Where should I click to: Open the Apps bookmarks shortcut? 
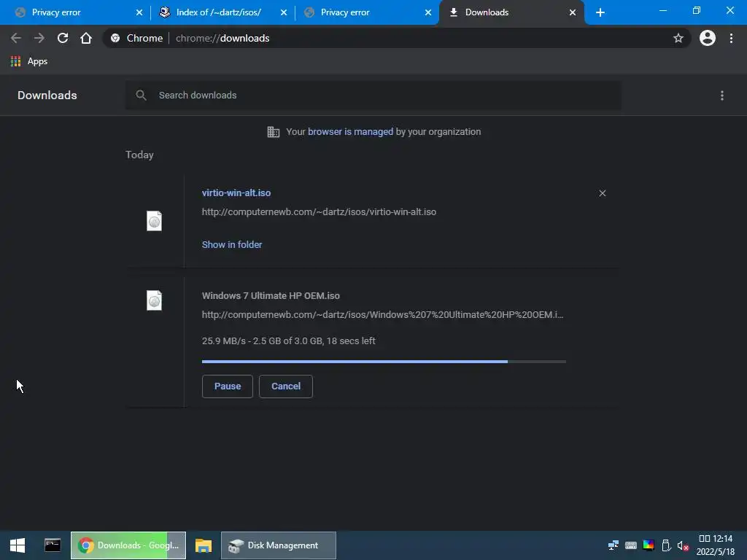pos(29,61)
